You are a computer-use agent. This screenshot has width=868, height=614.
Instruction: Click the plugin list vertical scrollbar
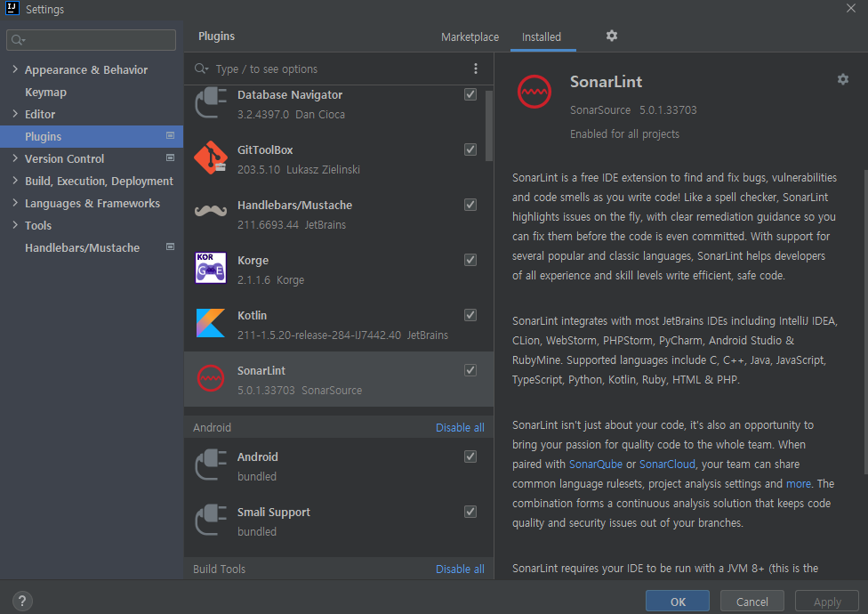(489, 126)
